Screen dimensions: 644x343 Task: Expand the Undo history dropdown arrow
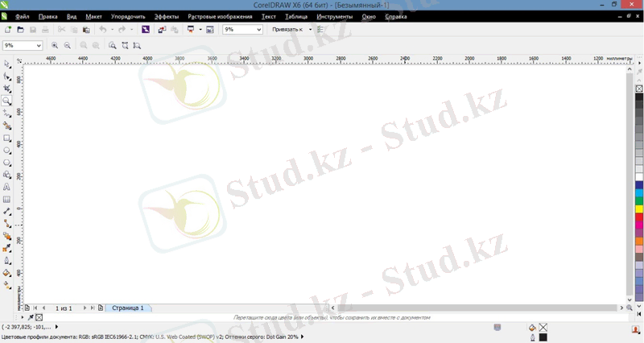click(112, 30)
